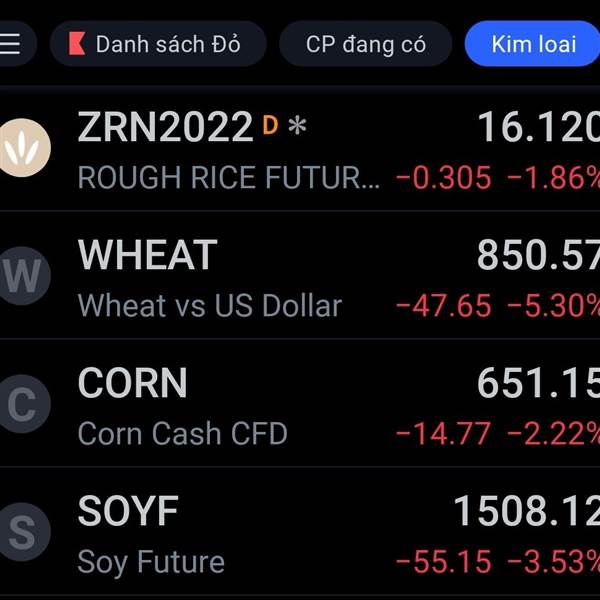Click WHEAT price change −47.65
This screenshot has width=600, height=600.
(x=443, y=306)
